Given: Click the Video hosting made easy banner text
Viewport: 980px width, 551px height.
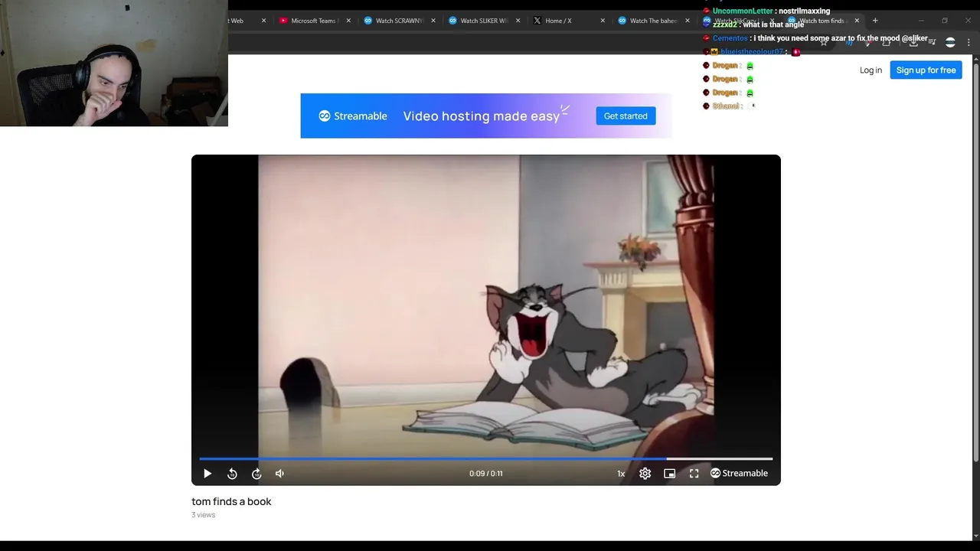Looking at the screenshot, I should 481,116.
